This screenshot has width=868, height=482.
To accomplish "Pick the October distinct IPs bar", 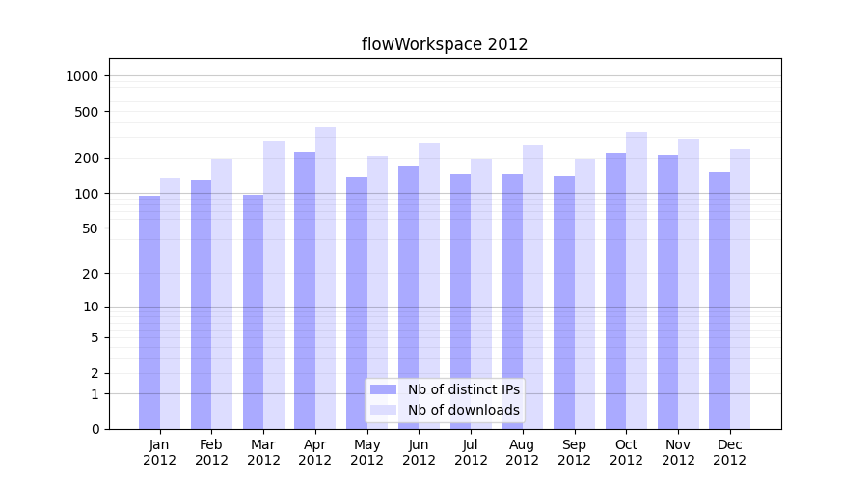I will 615,290.
